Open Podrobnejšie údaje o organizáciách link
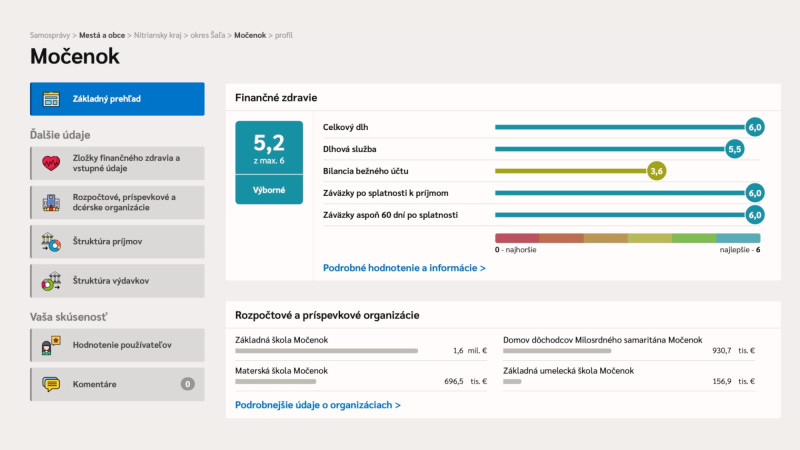The width and height of the screenshot is (800, 450). click(317, 405)
